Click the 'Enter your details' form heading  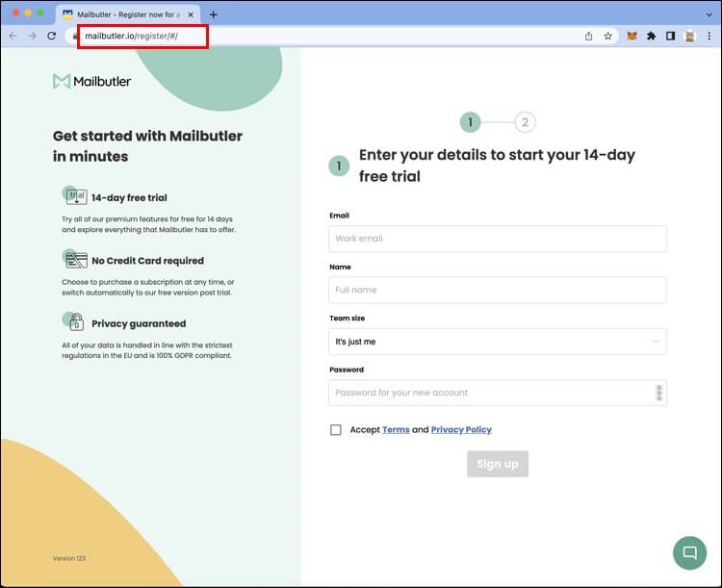pyautogui.click(x=498, y=166)
